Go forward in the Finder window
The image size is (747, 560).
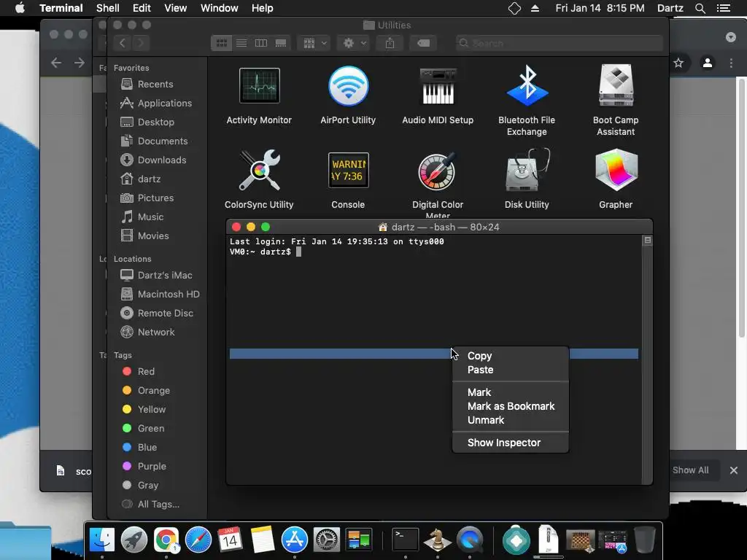141,43
